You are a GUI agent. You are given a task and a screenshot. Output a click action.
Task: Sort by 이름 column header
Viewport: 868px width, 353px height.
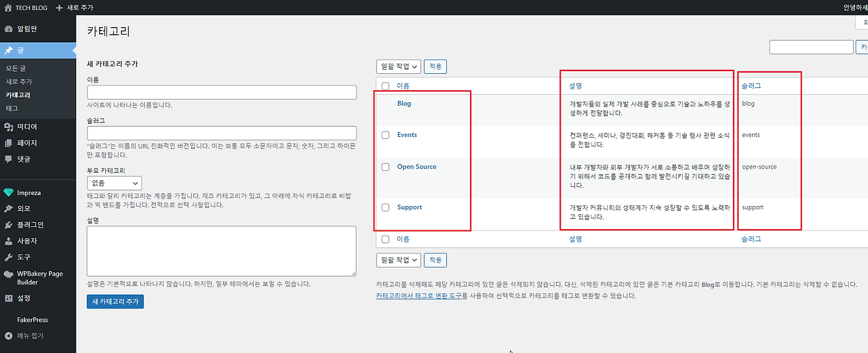[403, 86]
